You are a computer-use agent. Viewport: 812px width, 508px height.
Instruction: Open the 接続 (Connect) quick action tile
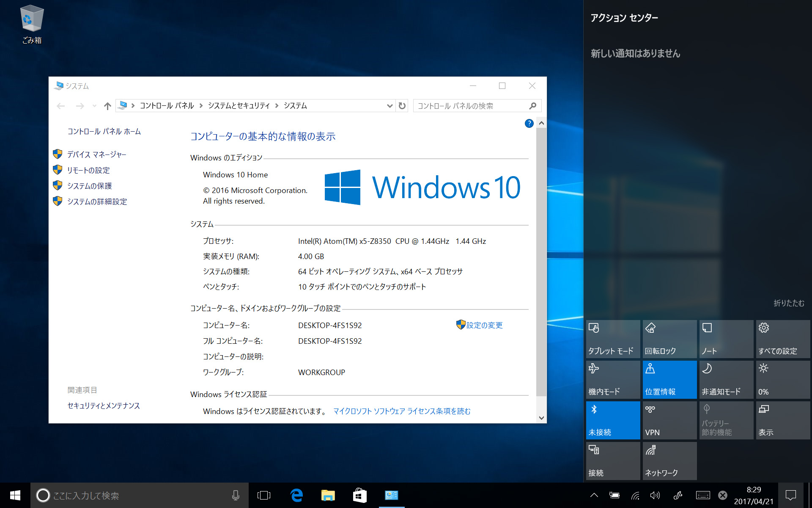pos(612,461)
